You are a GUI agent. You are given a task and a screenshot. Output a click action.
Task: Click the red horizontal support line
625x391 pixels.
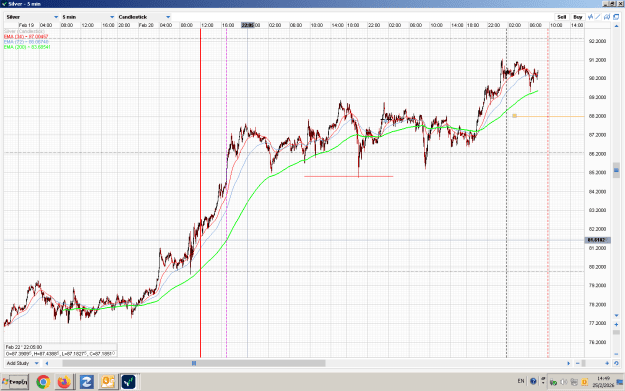(x=349, y=176)
